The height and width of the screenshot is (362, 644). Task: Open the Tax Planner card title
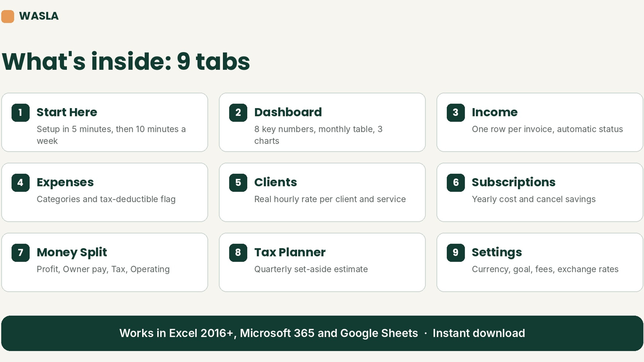[290, 252]
